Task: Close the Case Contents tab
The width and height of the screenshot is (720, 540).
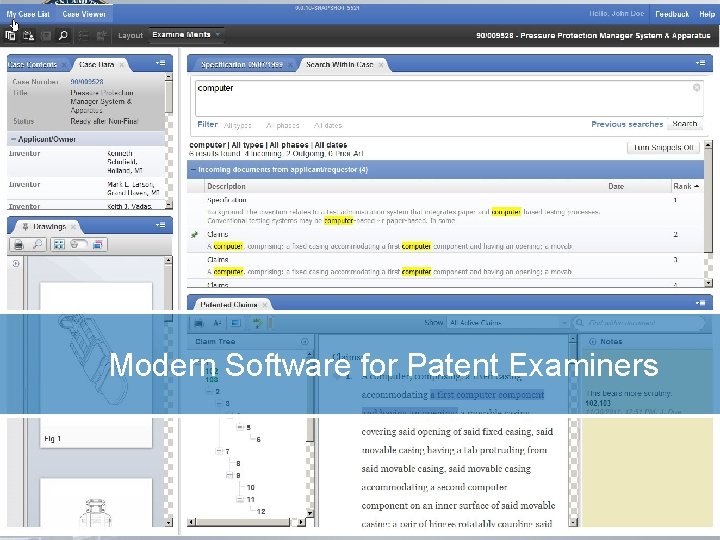Action: (64, 65)
